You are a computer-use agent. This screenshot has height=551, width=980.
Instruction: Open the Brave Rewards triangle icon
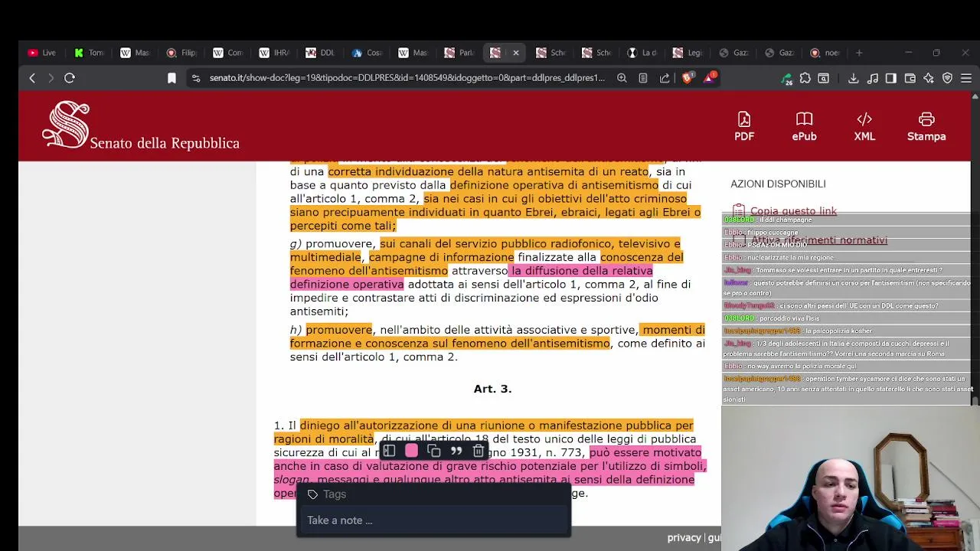point(710,77)
